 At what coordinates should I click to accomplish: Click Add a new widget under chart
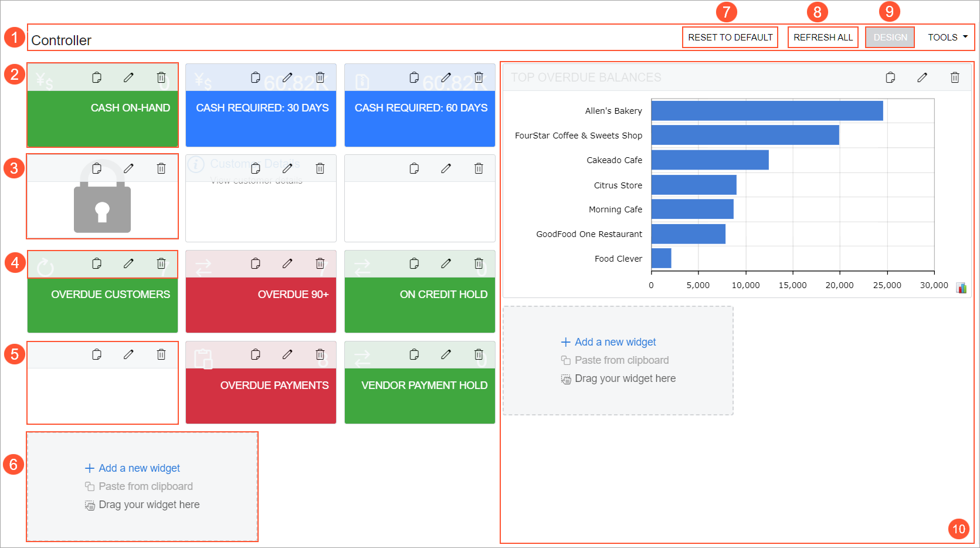point(615,342)
